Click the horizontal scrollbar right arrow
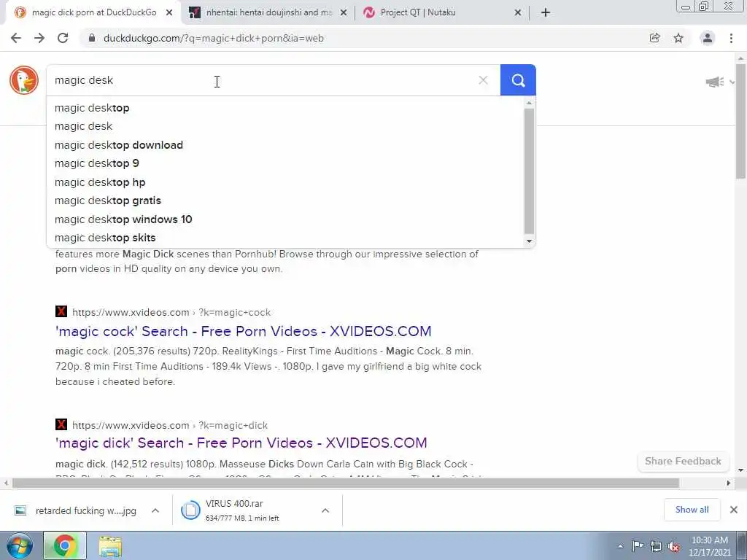The image size is (747, 560). coord(729,483)
